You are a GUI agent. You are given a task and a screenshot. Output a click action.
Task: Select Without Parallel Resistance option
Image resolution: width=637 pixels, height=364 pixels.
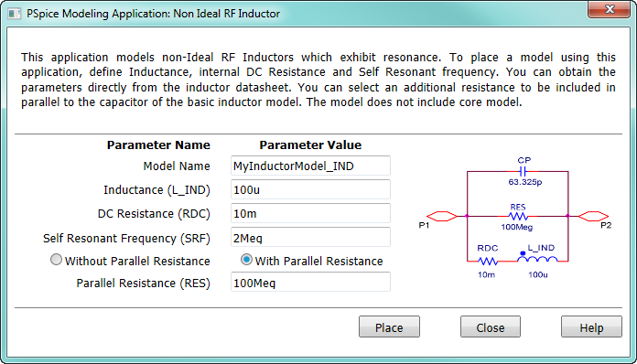point(56,260)
